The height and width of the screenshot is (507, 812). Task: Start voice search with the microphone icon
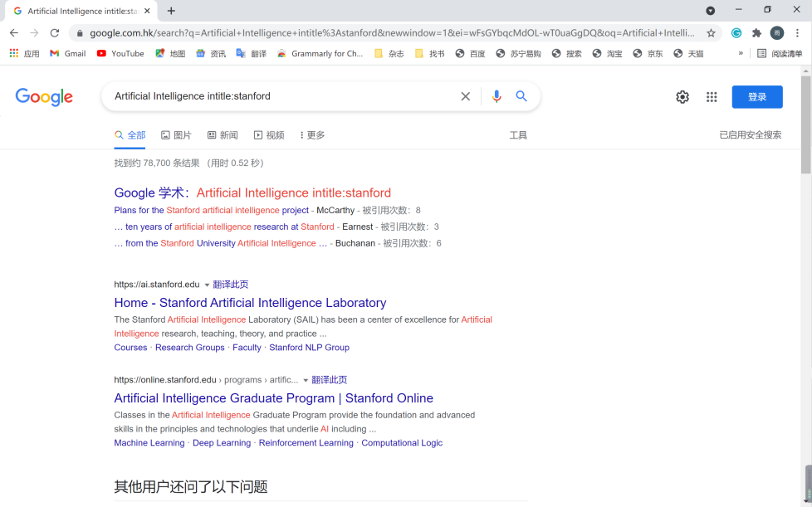[x=496, y=96]
